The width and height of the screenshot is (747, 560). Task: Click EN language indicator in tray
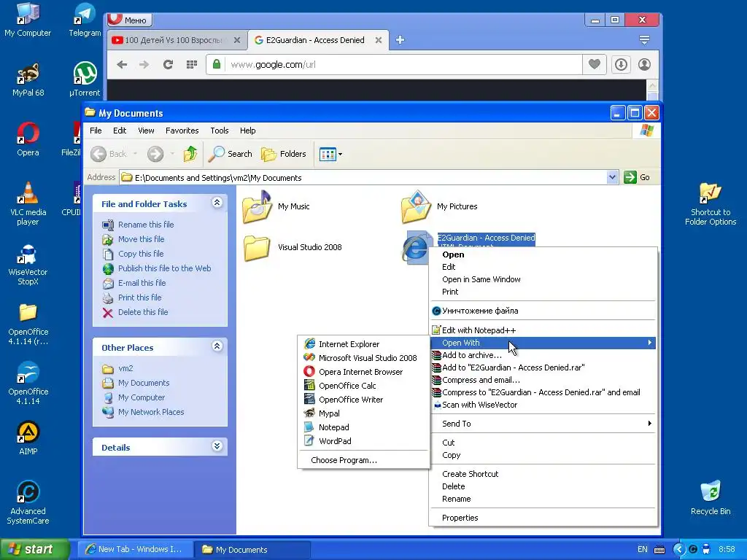click(642, 550)
